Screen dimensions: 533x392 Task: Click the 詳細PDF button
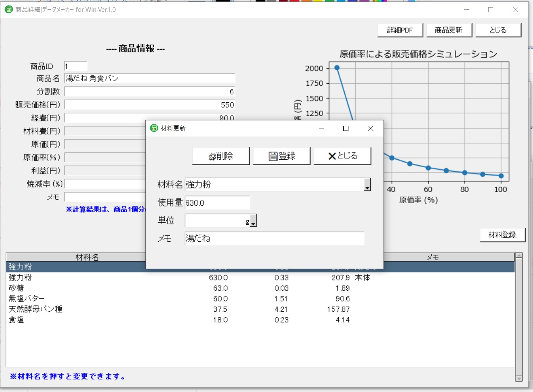400,30
